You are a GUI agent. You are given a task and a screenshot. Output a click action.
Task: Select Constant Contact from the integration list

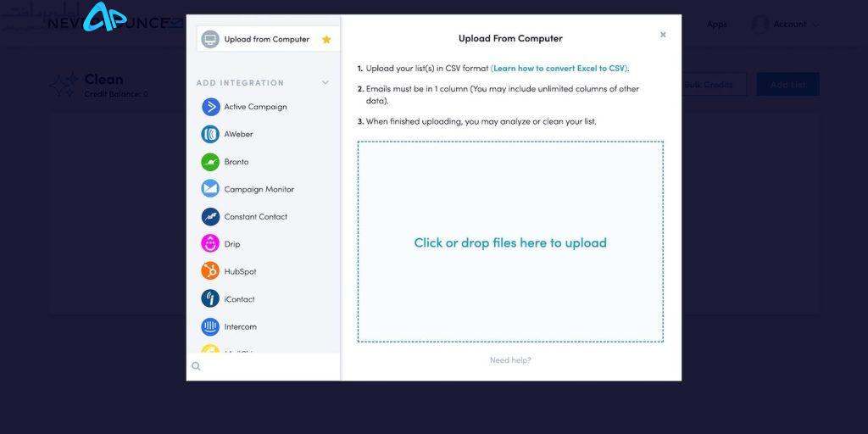[x=256, y=216]
